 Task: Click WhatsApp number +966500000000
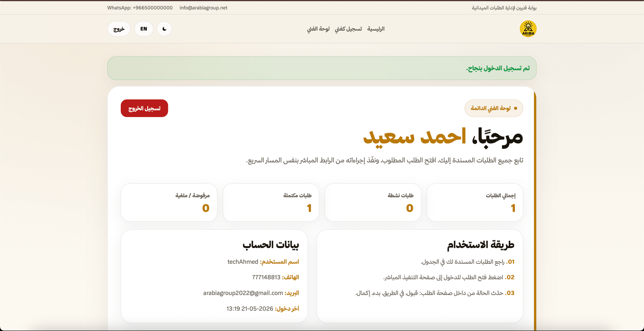(153, 8)
